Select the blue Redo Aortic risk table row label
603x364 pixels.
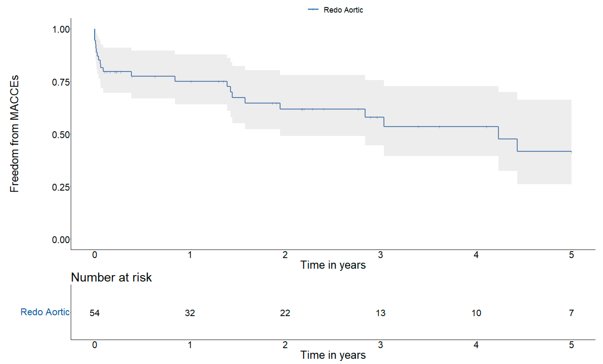(x=45, y=312)
